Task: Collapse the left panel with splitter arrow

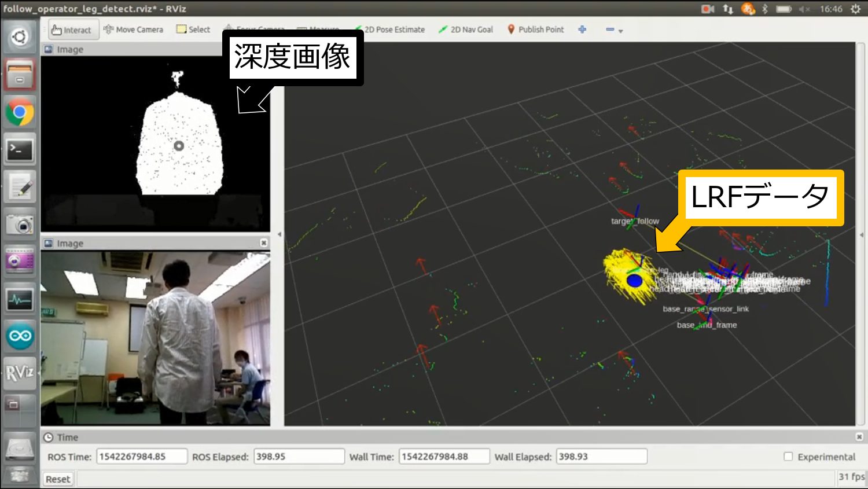Action: tap(279, 234)
